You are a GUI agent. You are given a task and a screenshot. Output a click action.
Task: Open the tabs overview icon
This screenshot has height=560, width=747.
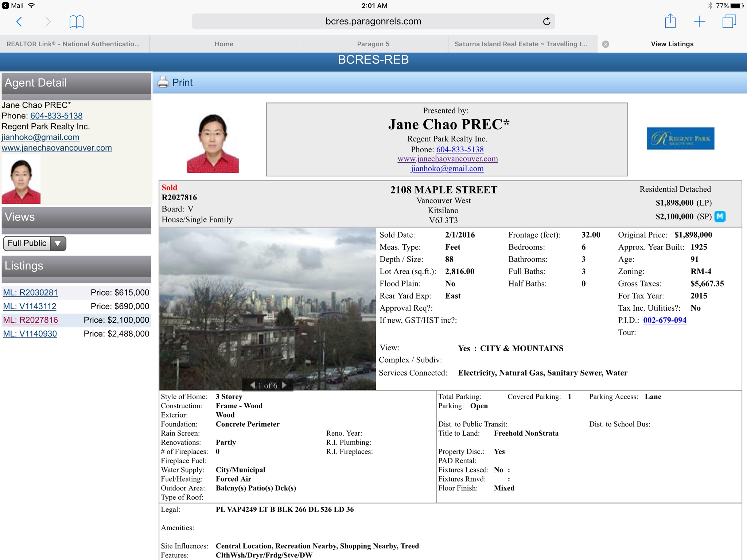coord(729,22)
